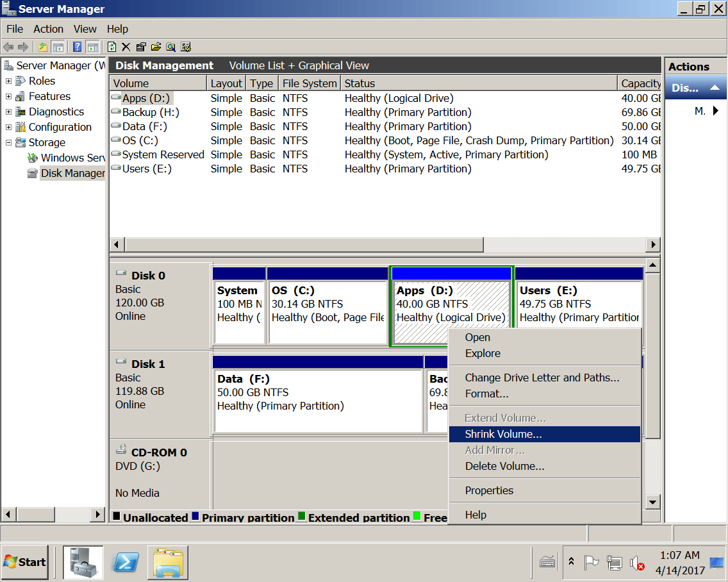Screen dimensions: 728x582
Task: Click the Delete X toolbar icon
Action: [126, 47]
